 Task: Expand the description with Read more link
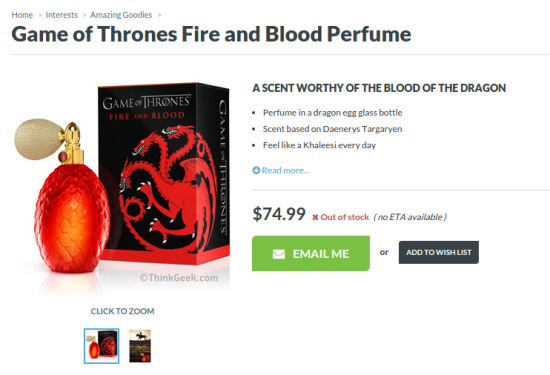(x=285, y=170)
